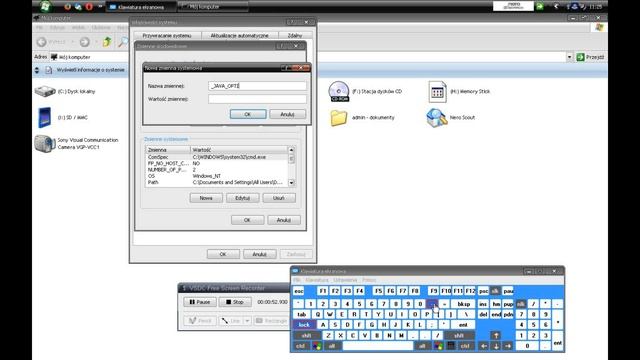This screenshot has width=640, height=360.
Task: Click Nowa button under system variables
Action: pos(206,198)
